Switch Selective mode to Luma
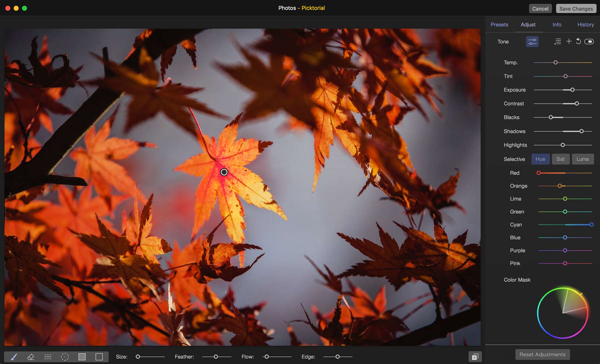 click(582, 159)
